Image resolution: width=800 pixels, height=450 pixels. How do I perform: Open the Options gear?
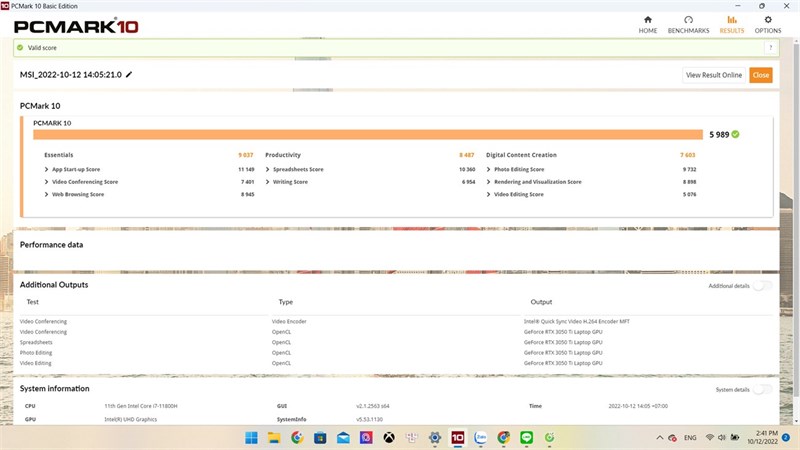pyautogui.click(x=767, y=24)
